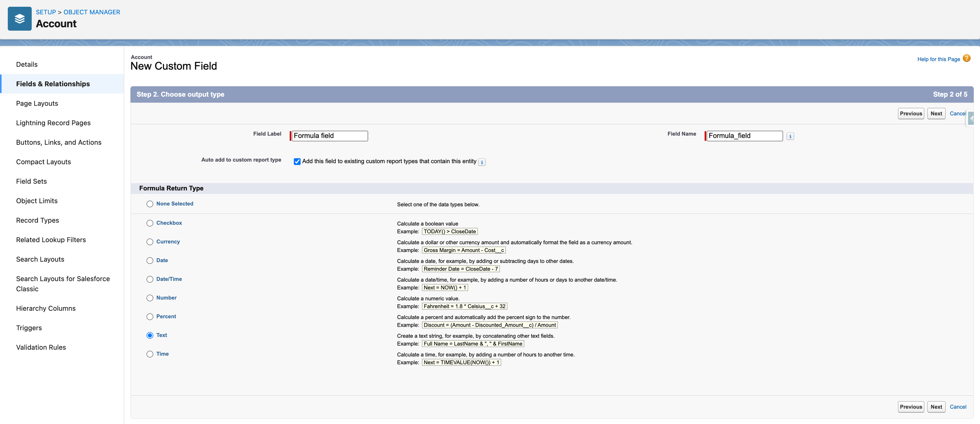Click the Help for this Page question icon
Image resolution: width=980 pixels, height=424 pixels.
coord(966,58)
